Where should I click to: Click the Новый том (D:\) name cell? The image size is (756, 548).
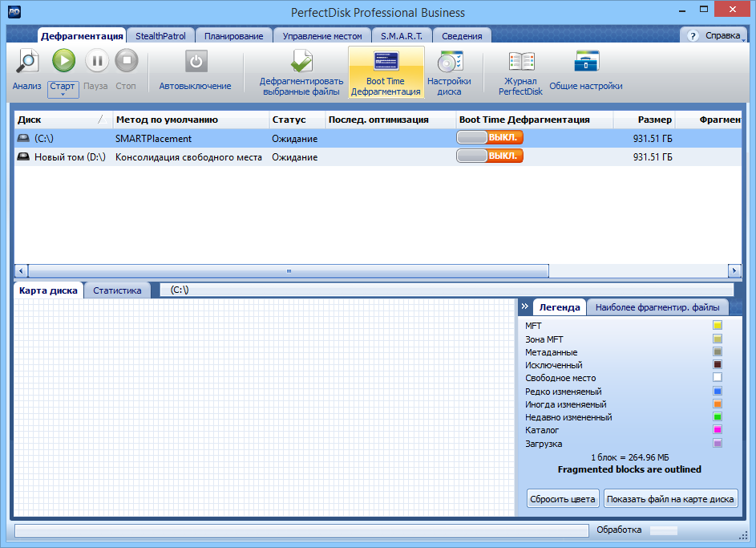pos(70,156)
